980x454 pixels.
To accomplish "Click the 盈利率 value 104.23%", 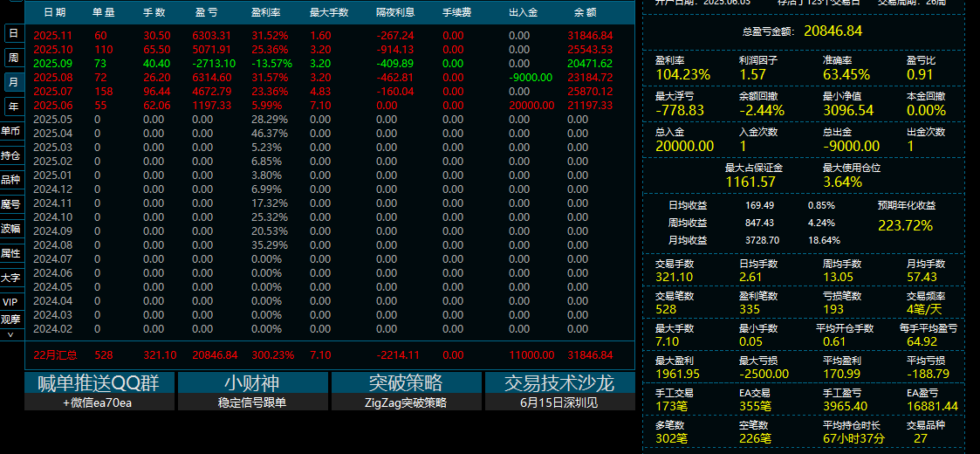I will click(683, 75).
